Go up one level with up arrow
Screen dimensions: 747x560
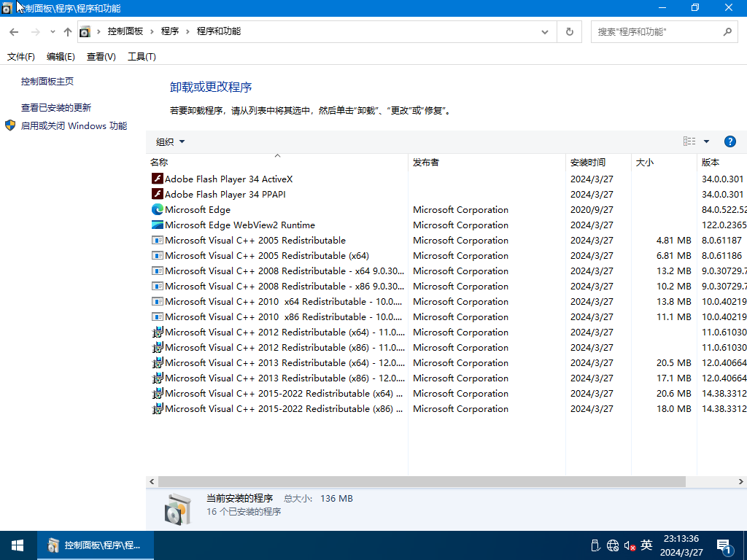point(68,32)
